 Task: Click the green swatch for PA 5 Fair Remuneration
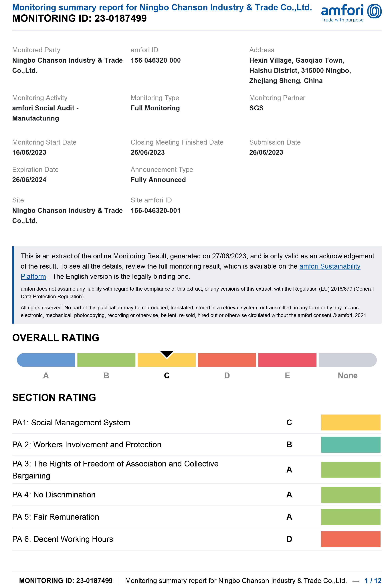(x=351, y=517)
